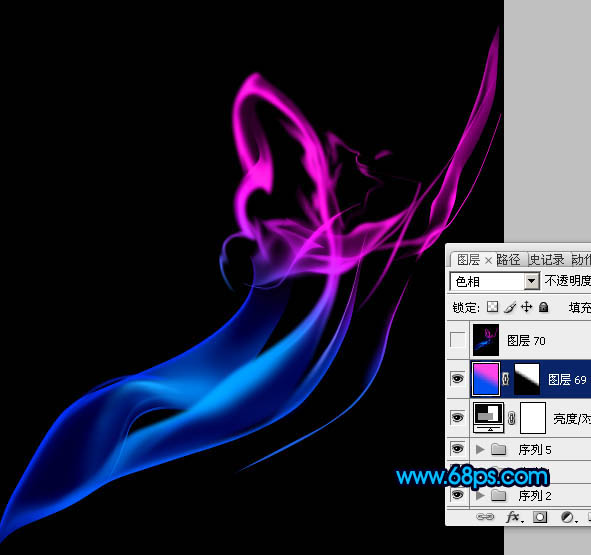591x555 pixels.
Task: Show hidden layer 图层 70
Action: coord(458,340)
